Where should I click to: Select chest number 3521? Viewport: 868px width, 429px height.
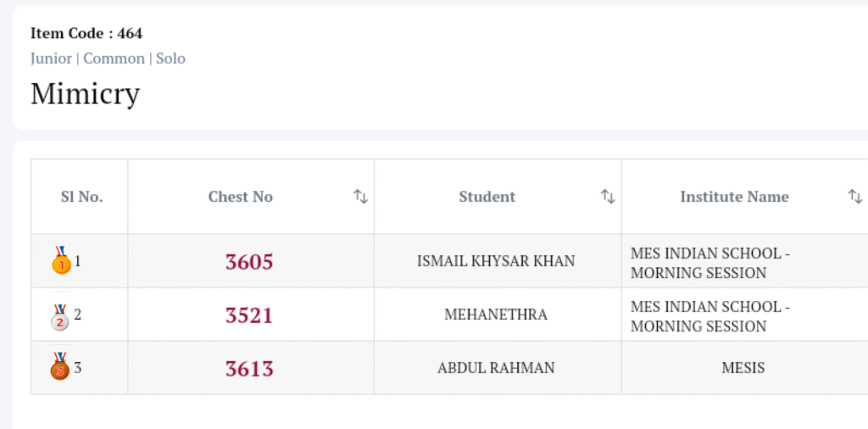pos(249,315)
